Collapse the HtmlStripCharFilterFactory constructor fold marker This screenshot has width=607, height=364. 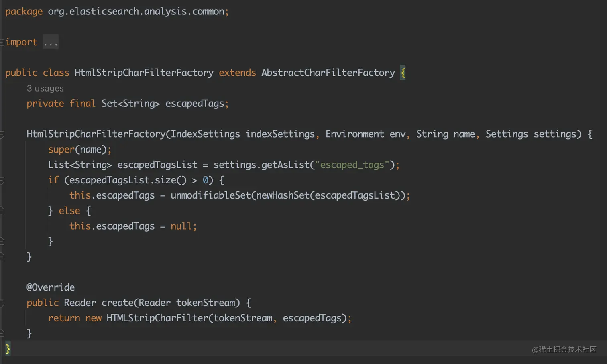coord(2,134)
